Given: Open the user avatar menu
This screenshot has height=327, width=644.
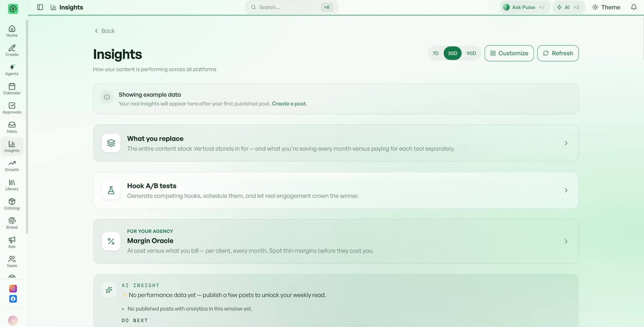Looking at the screenshot, I should (13, 320).
